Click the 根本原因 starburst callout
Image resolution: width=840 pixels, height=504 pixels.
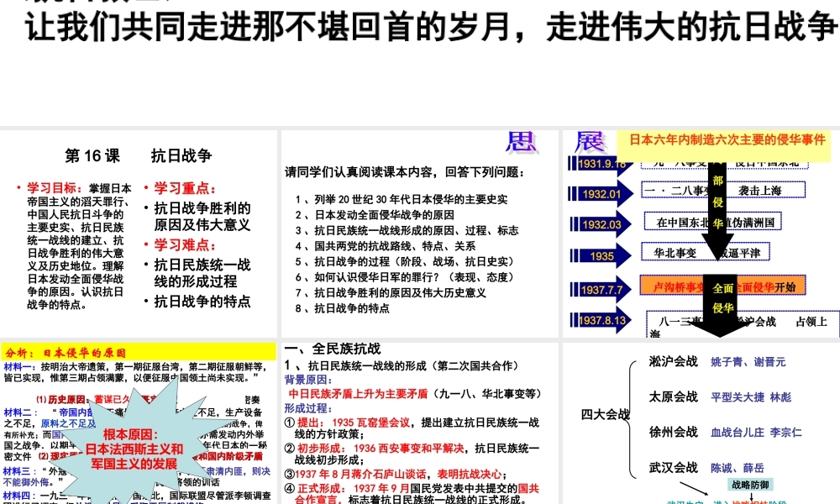pyautogui.click(x=134, y=447)
